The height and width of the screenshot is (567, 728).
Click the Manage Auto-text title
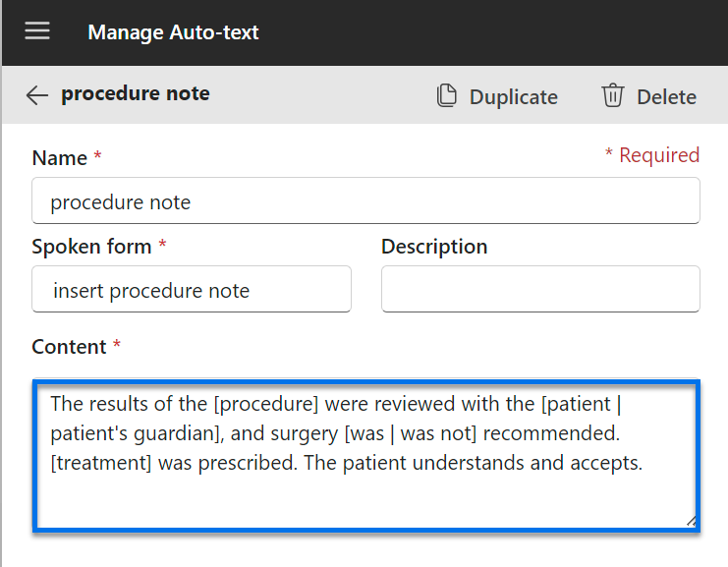click(x=173, y=32)
